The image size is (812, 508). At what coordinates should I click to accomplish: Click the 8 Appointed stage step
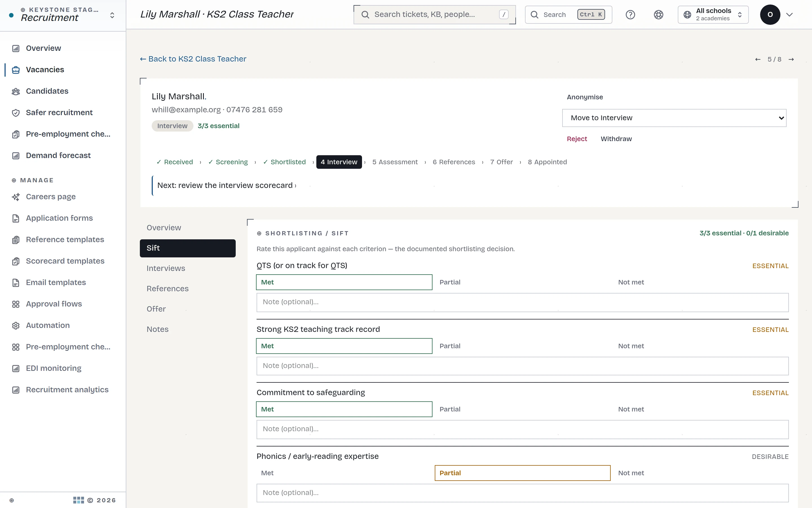point(547,162)
